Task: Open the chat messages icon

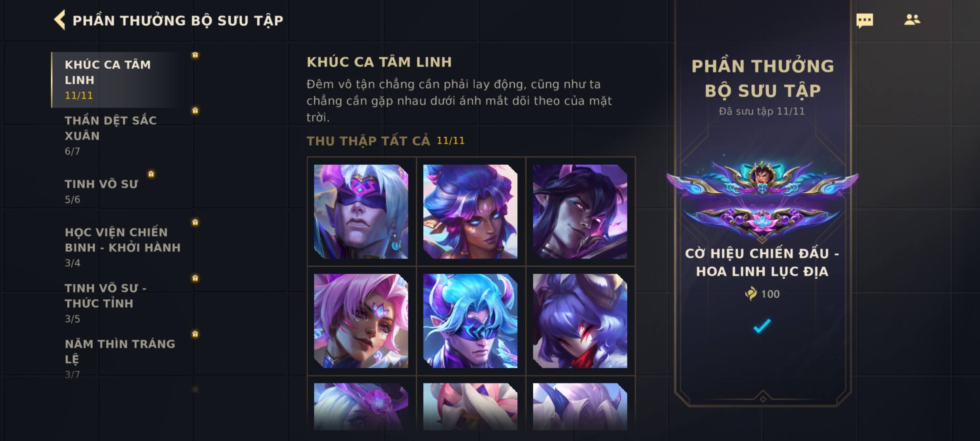Action: click(x=864, y=20)
